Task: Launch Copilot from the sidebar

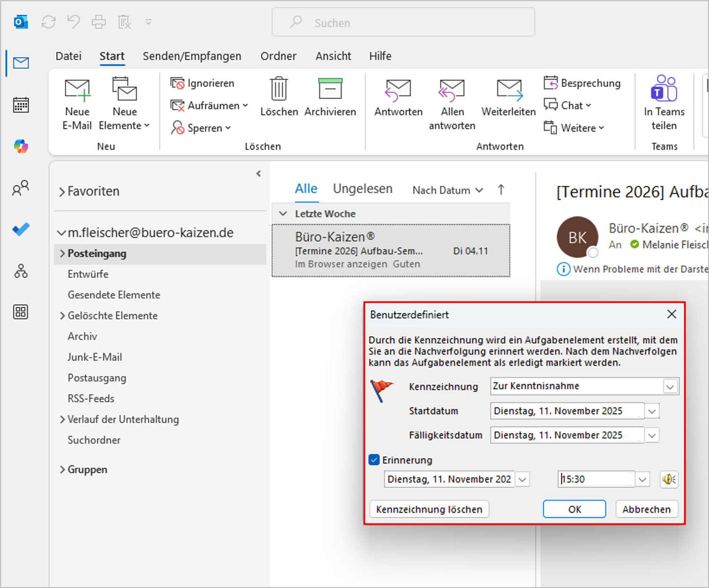Action: click(x=20, y=146)
